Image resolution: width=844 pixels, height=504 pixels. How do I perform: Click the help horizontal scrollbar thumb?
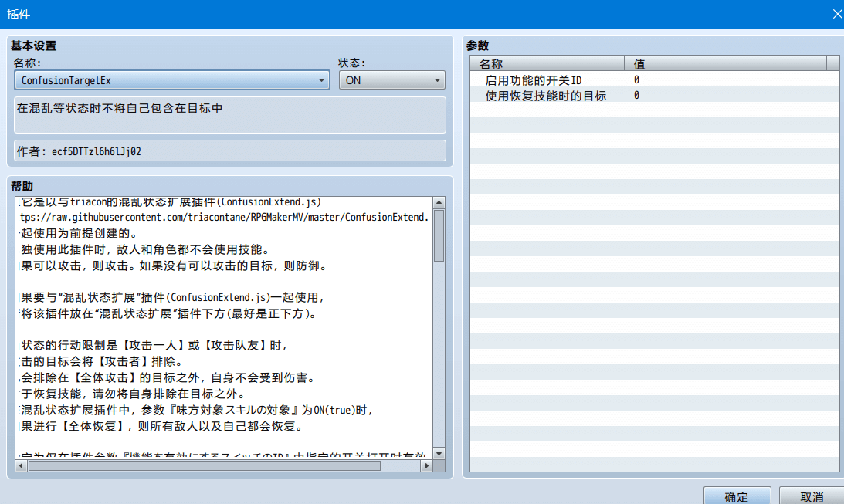[205, 466]
